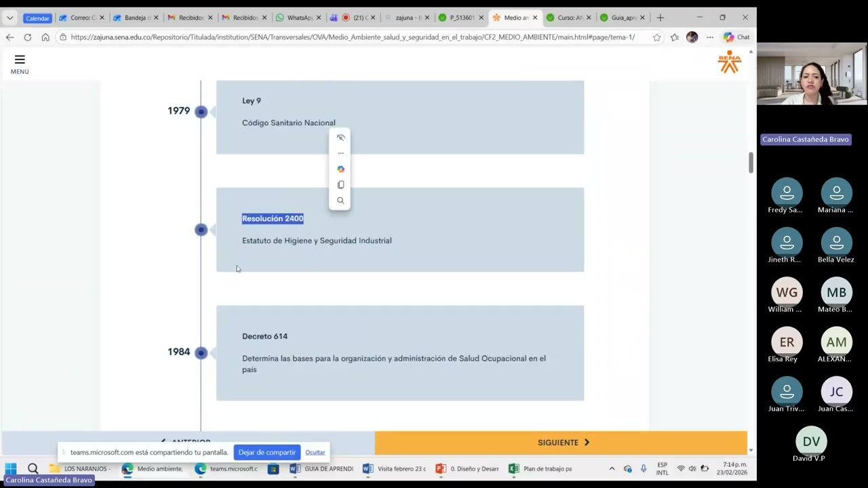This screenshot has width=868, height=488.
Task: Open the MENÚ hamburger icon
Action: pyautogui.click(x=20, y=60)
